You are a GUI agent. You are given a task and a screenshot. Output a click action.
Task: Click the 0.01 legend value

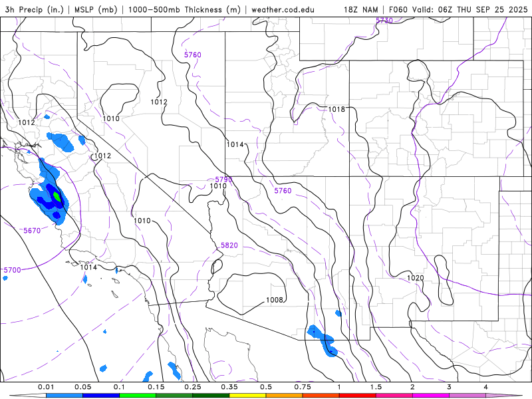(x=46, y=387)
